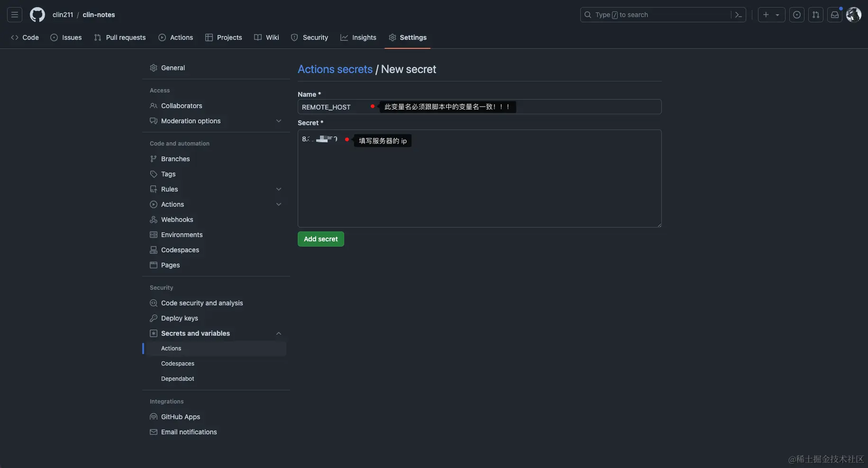Viewport: 868px width, 468px height.
Task: Open the issues icon in header
Action: point(797,15)
